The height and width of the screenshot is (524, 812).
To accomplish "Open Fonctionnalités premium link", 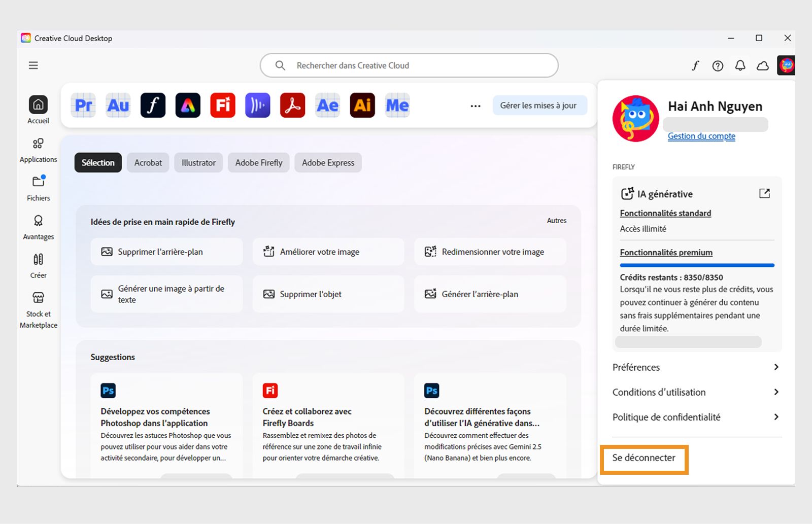I will [x=666, y=253].
